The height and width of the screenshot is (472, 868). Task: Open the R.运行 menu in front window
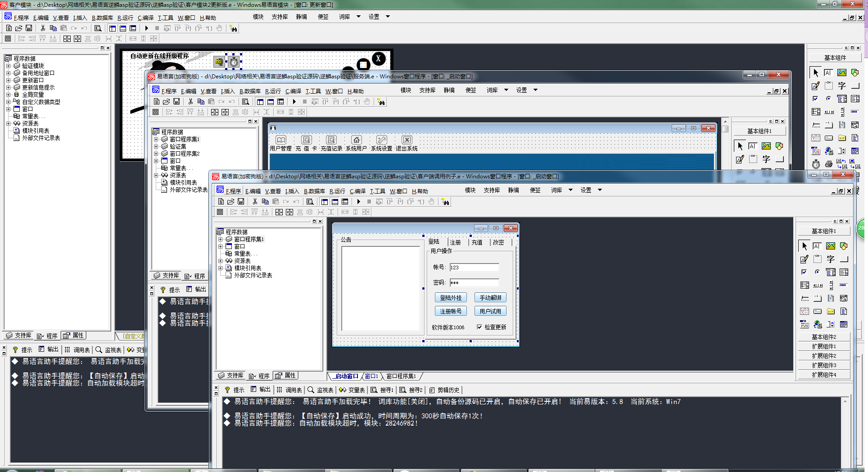point(337,191)
